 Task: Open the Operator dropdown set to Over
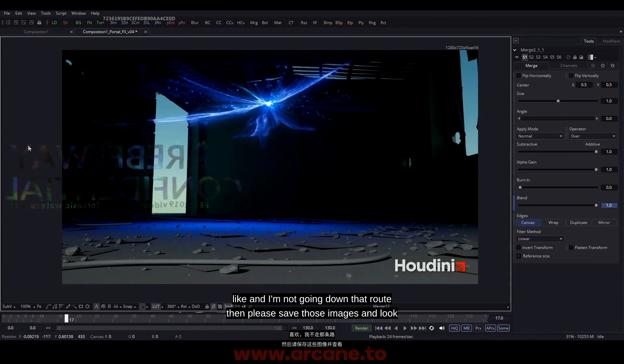pos(592,136)
